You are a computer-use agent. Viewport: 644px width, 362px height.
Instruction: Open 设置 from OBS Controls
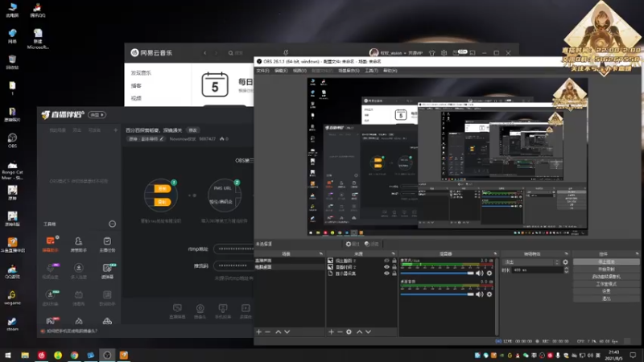pos(606,291)
